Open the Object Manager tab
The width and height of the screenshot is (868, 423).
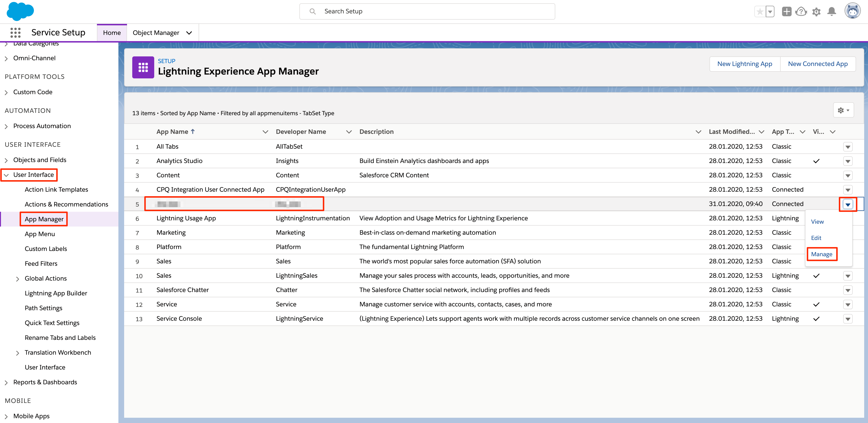point(156,33)
